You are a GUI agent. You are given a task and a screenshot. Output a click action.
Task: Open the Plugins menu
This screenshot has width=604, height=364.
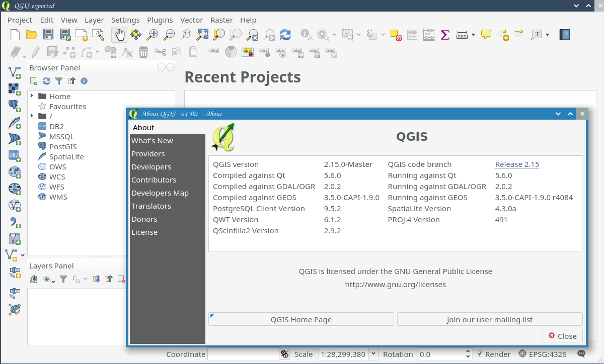tap(160, 20)
